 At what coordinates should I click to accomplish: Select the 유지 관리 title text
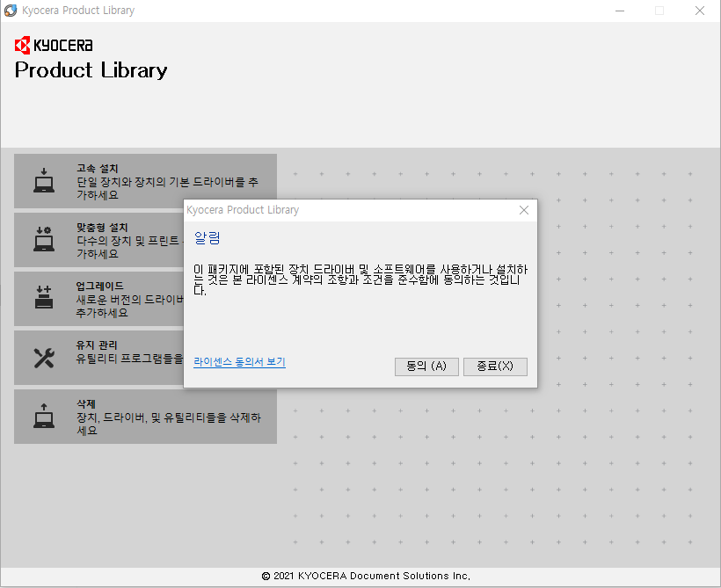pos(97,345)
